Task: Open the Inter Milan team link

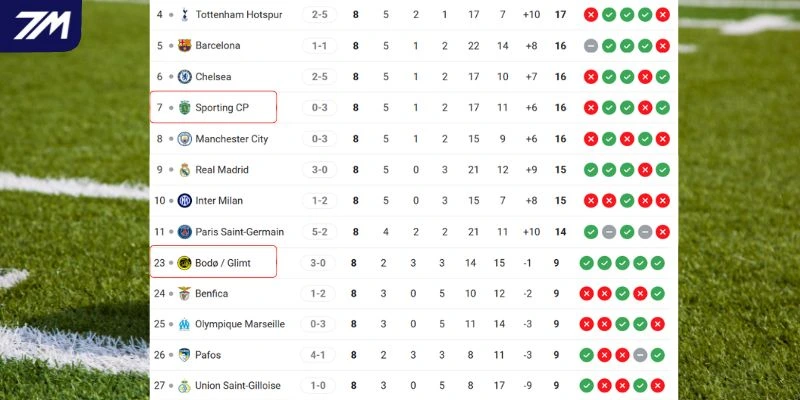Action: coord(220,201)
